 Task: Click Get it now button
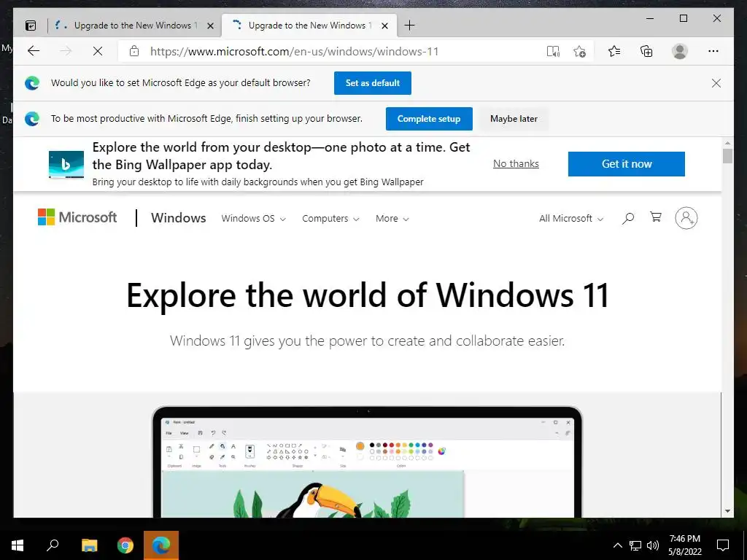point(627,164)
